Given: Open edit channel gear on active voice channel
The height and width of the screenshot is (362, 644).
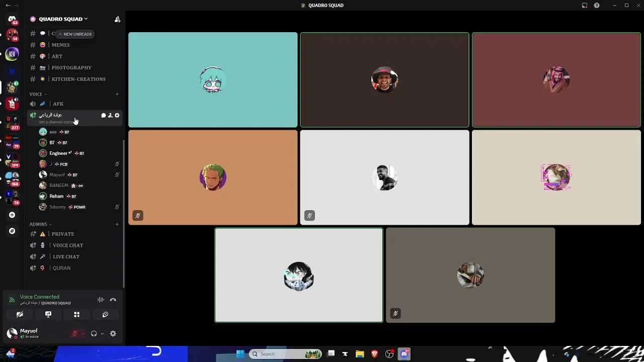Looking at the screenshot, I should coord(117,116).
